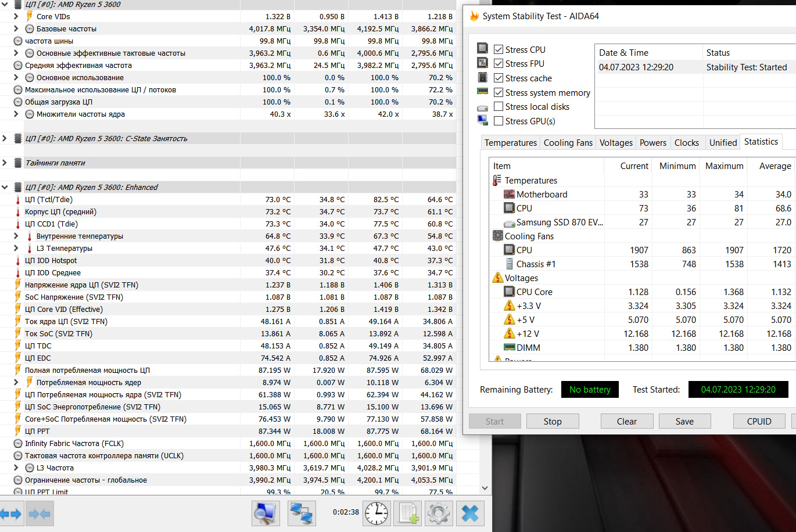Click the lightning bolt icon beside Core VIDs
This screenshot has height=532, width=796.
click(x=29, y=16)
